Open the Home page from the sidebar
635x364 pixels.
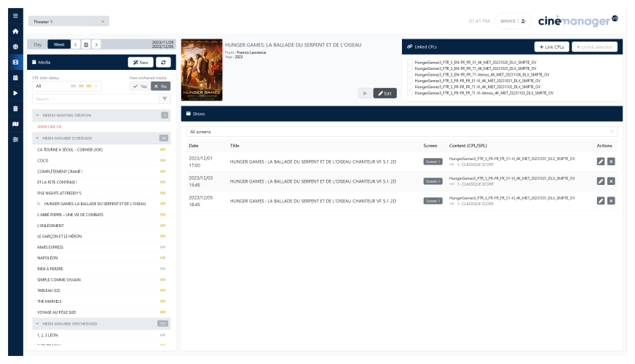point(15,31)
